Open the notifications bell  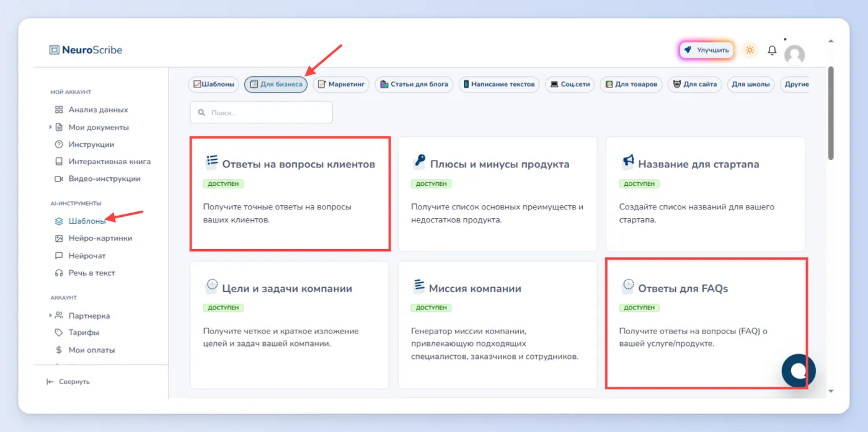(x=772, y=50)
